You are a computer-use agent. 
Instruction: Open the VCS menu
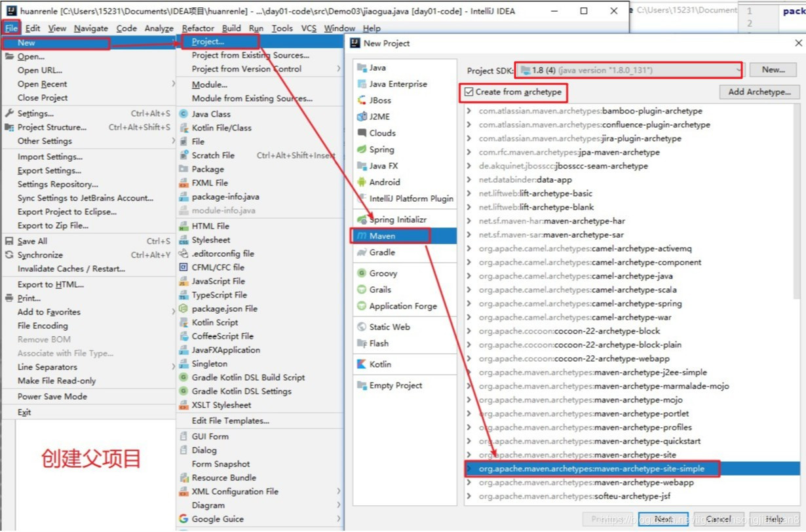[x=309, y=28]
